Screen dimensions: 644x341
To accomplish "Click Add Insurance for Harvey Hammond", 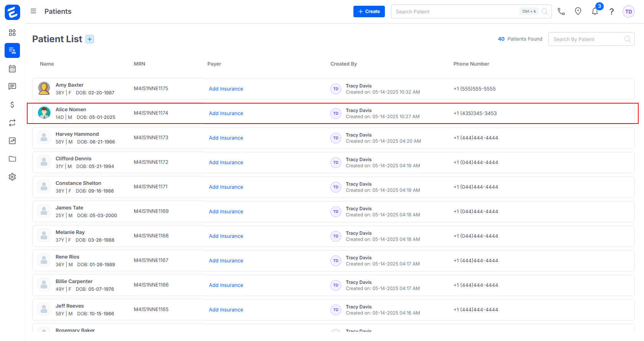I will pyautogui.click(x=226, y=138).
